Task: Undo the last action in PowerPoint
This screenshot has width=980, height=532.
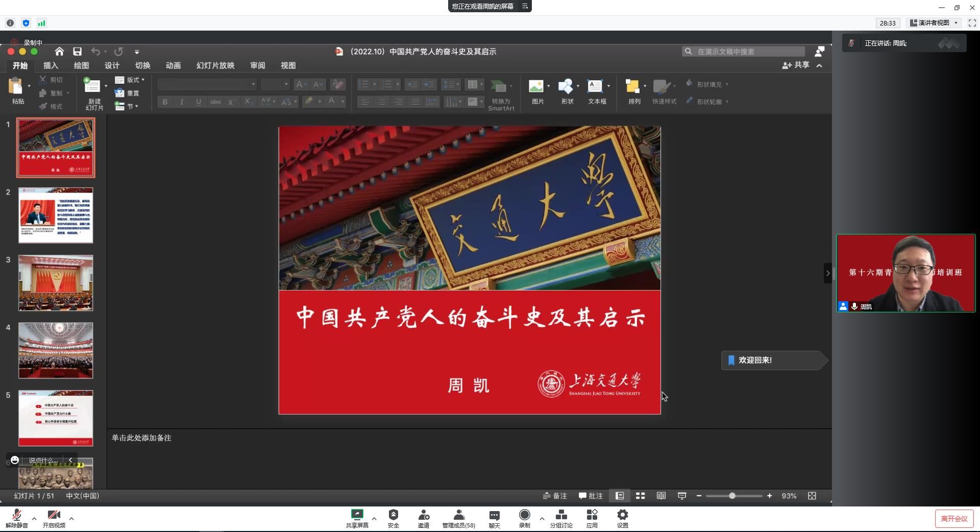Action: coord(95,52)
